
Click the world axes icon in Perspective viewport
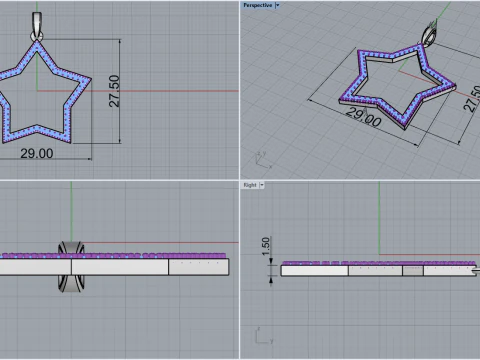(263, 160)
